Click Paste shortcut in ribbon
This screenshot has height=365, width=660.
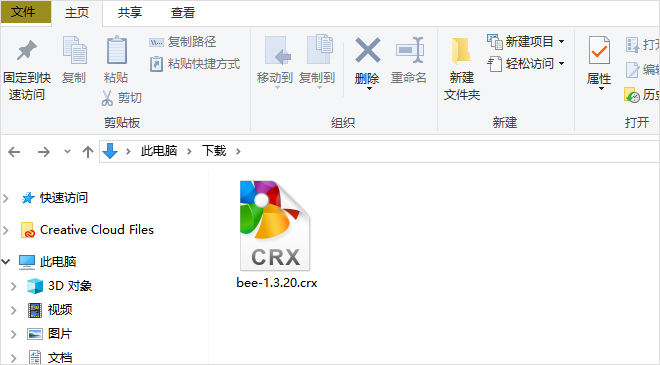tap(195, 64)
